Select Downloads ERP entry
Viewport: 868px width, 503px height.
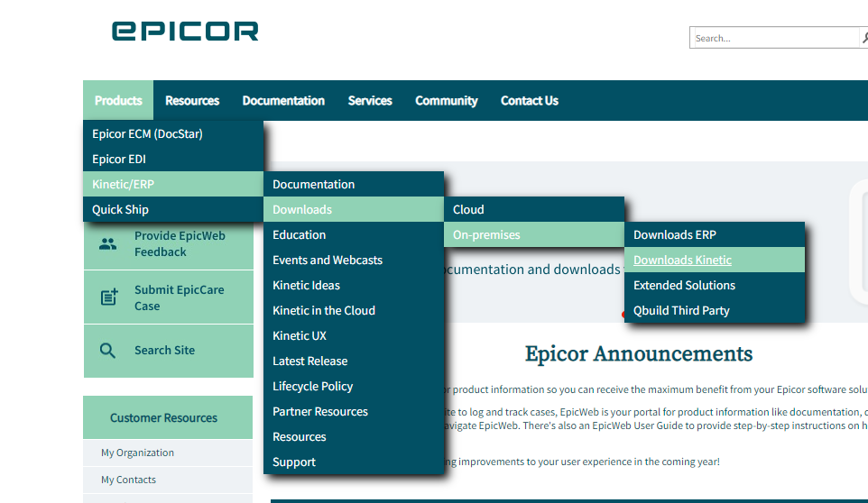[x=715, y=235]
